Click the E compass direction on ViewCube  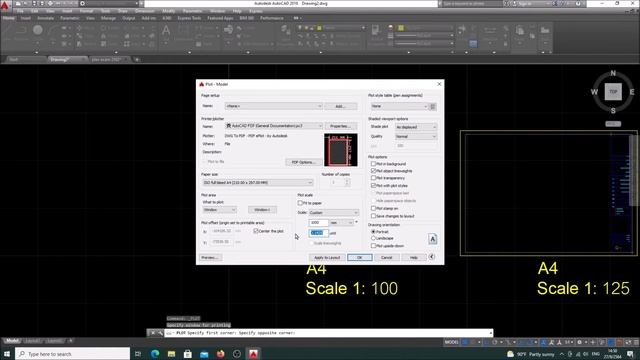coord(632,92)
